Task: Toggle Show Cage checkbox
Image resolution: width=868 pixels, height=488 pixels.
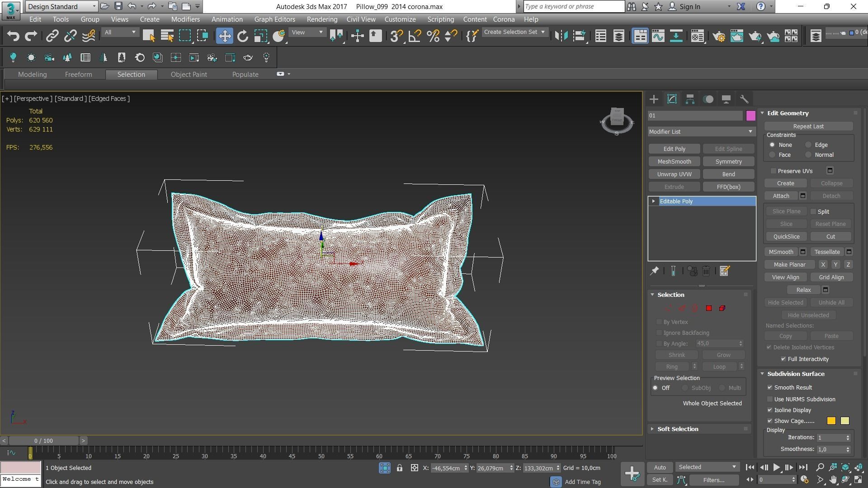Action: pyautogui.click(x=770, y=421)
